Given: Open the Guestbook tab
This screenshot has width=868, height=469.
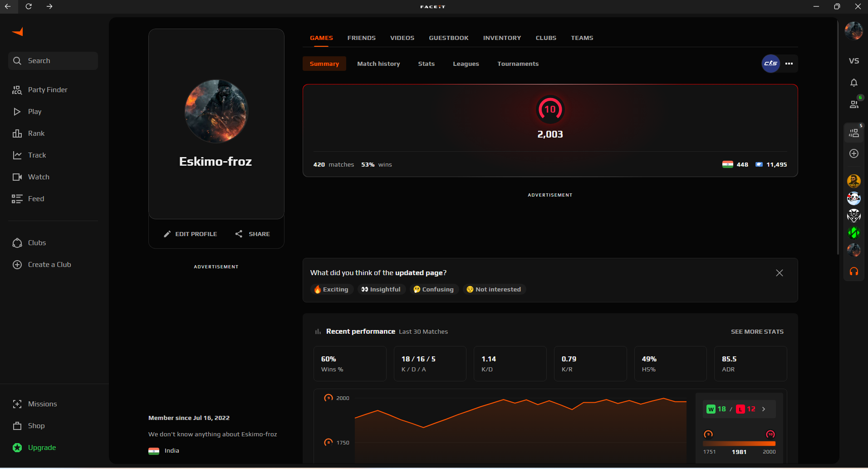Looking at the screenshot, I should point(449,38).
